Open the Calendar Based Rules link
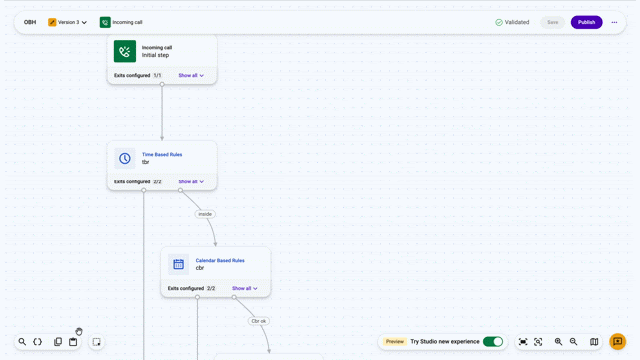 [220, 260]
